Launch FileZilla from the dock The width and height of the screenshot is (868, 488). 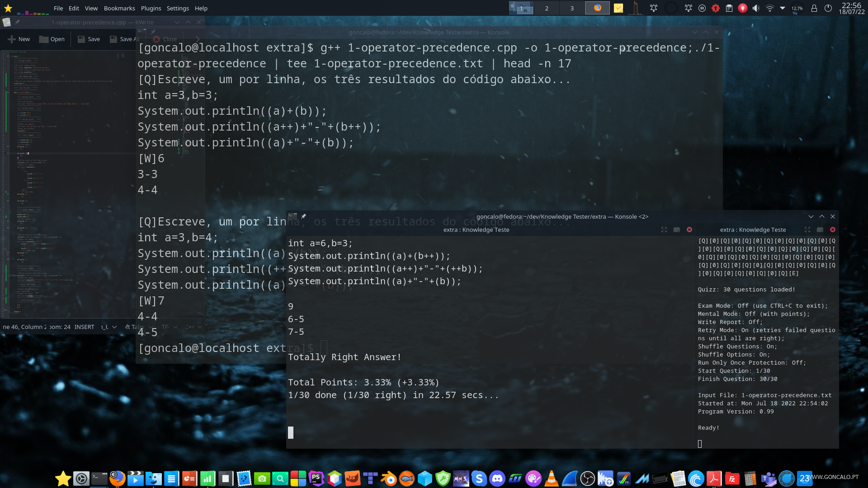(x=732, y=478)
